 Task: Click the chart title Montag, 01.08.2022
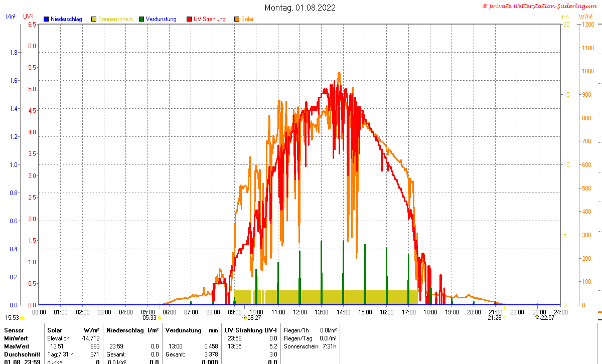pos(300,8)
